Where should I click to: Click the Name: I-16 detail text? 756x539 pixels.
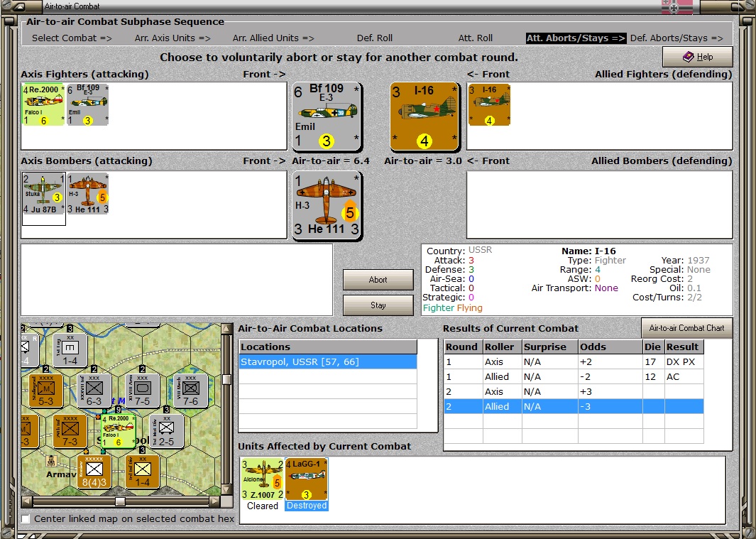[588, 251]
